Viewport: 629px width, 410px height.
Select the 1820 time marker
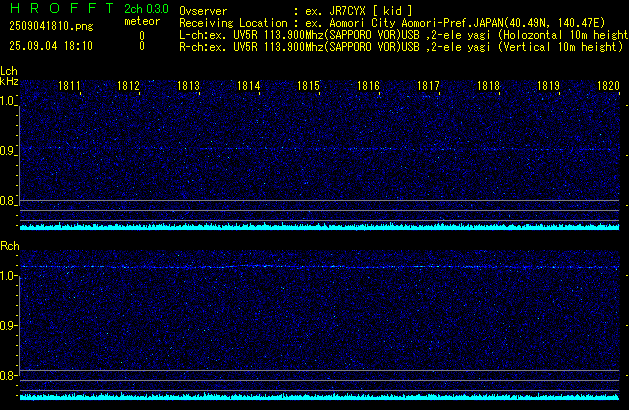(608, 86)
